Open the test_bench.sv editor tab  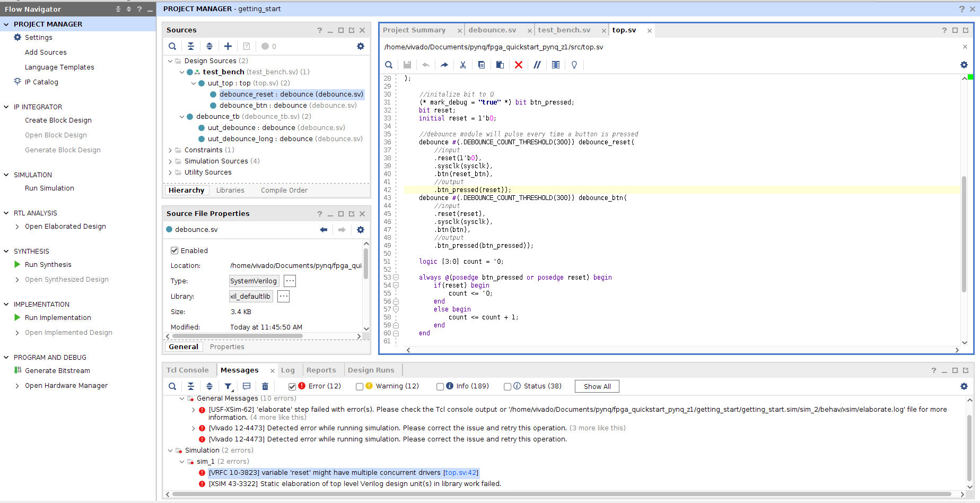click(x=564, y=30)
